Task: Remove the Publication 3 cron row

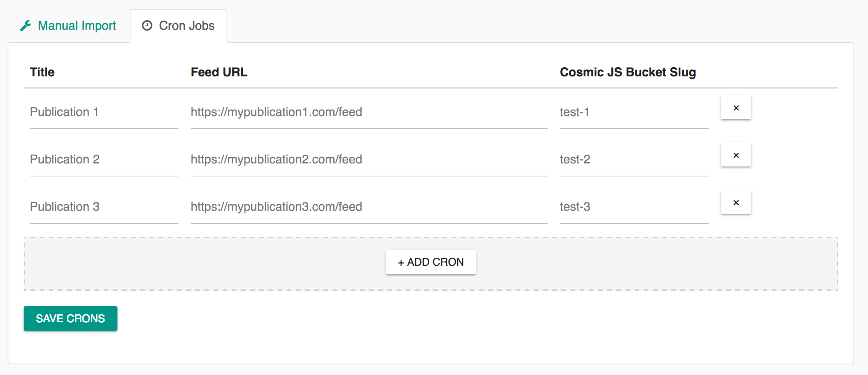Action: click(736, 202)
